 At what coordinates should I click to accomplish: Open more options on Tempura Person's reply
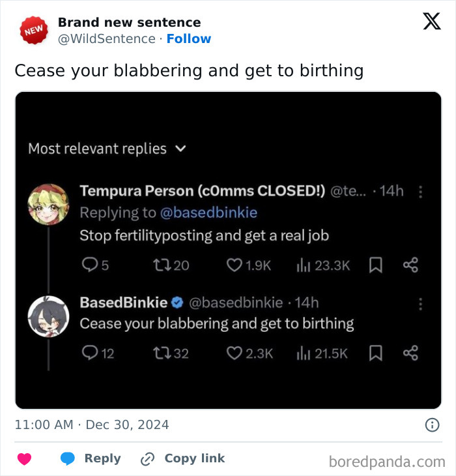pos(421,192)
